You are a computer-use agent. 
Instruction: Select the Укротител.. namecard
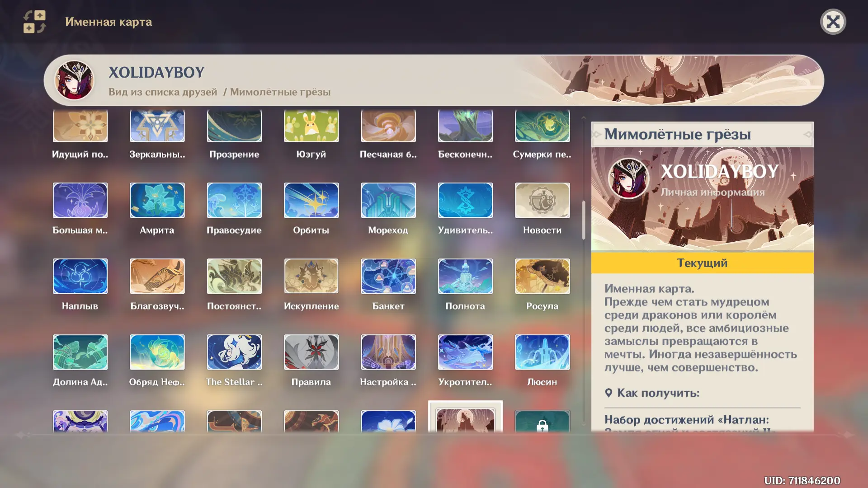(x=465, y=352)
